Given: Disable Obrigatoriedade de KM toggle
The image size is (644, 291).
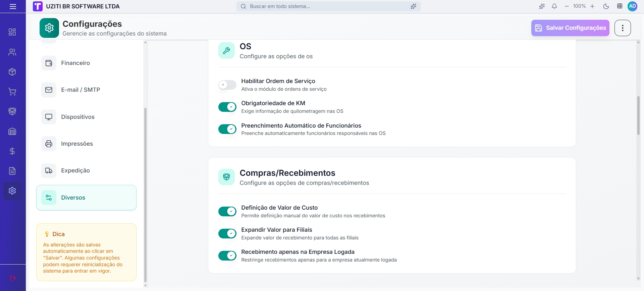Looking at the screenshot, I should coord(227,107).
